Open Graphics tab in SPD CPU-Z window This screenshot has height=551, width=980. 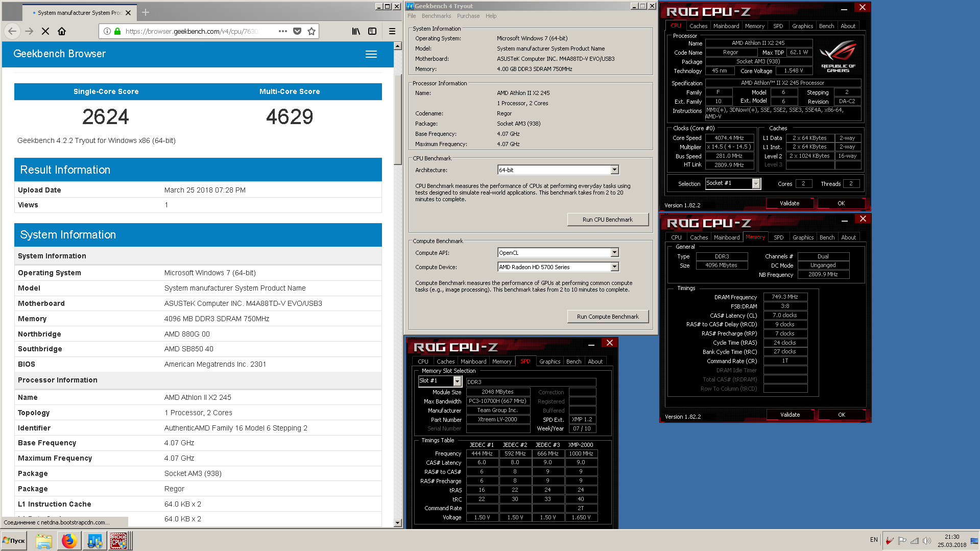point(549,362)
